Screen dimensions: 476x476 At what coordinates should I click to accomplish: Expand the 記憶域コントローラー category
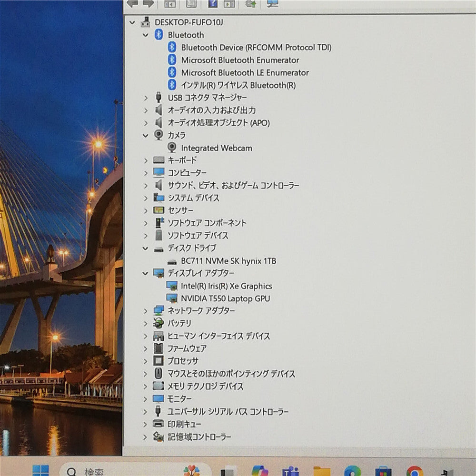click(x=145, y=437)
